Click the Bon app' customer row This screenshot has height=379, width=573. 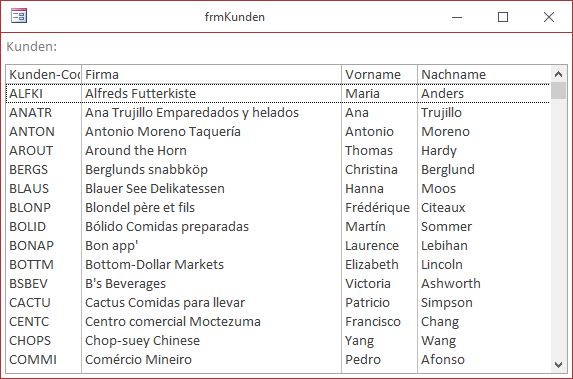point(278,246)
